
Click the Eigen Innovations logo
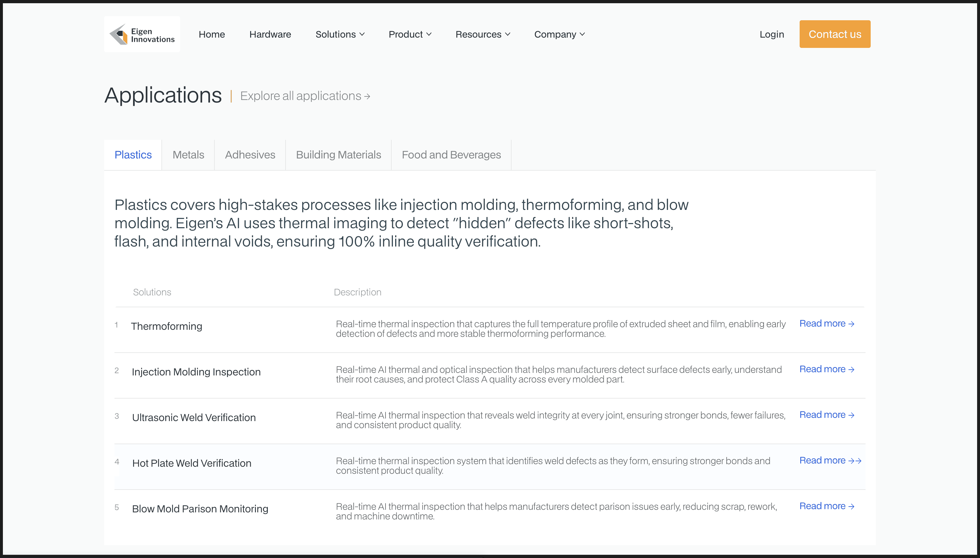pyautogui.click(x=142, y=34)
